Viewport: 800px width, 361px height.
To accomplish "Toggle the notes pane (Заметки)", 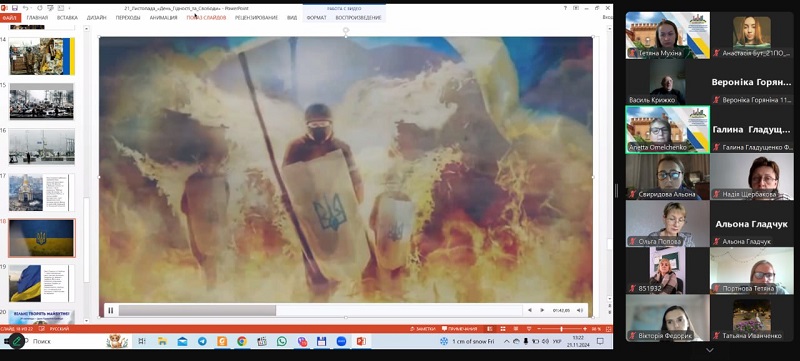I will coord(423,329).
